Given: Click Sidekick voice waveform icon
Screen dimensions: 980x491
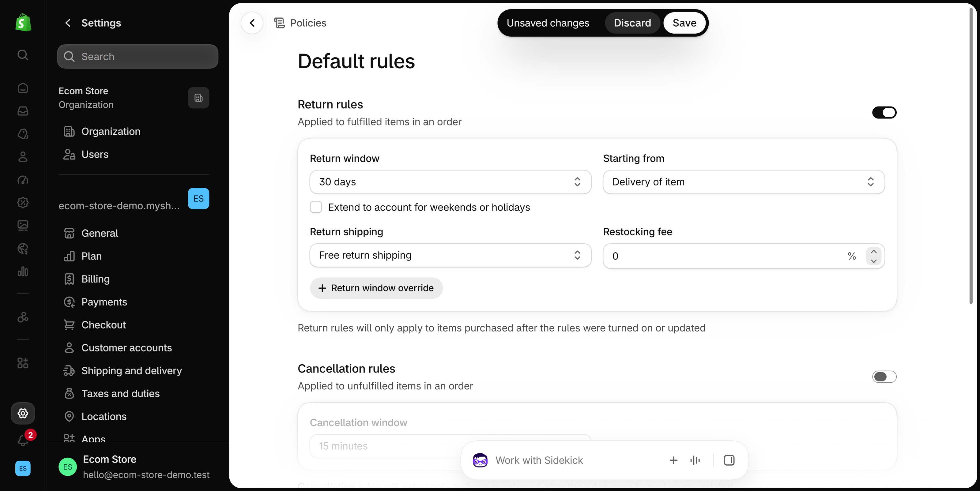Looking at the screenshot, I should [x=695, y=460].
